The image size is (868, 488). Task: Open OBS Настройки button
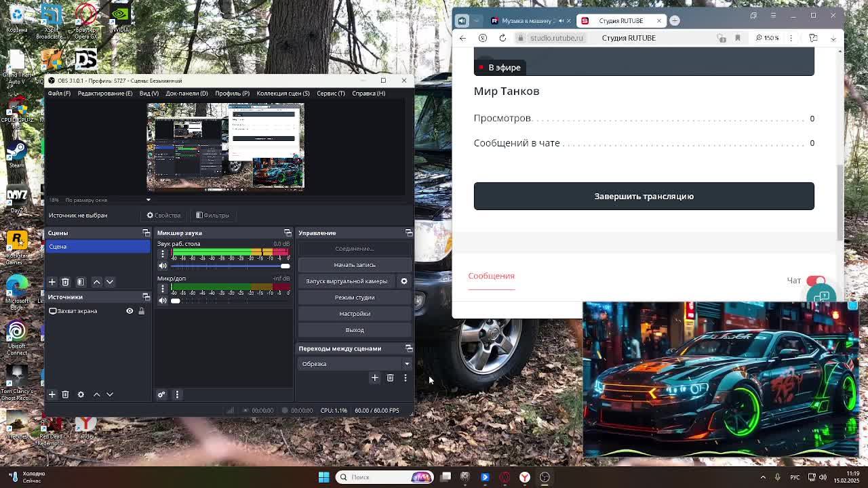click(x=355, y=314)
